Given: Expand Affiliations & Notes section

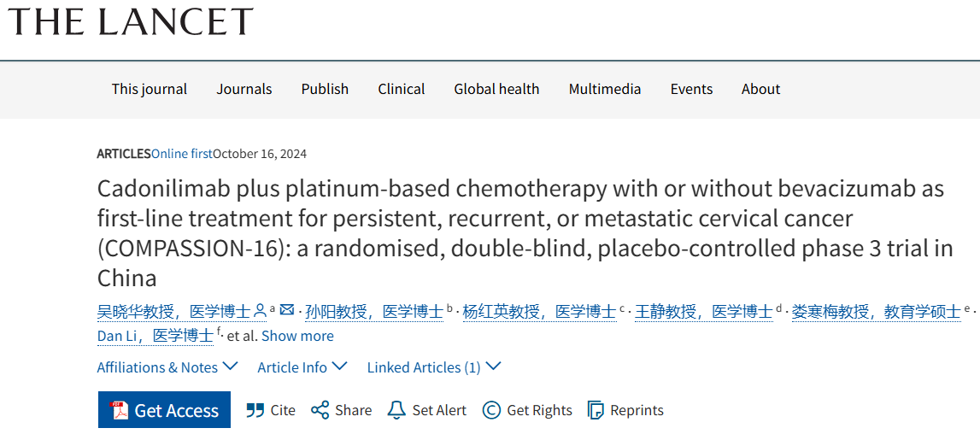Looking at the screenshot, I should (x=167, y=367).
